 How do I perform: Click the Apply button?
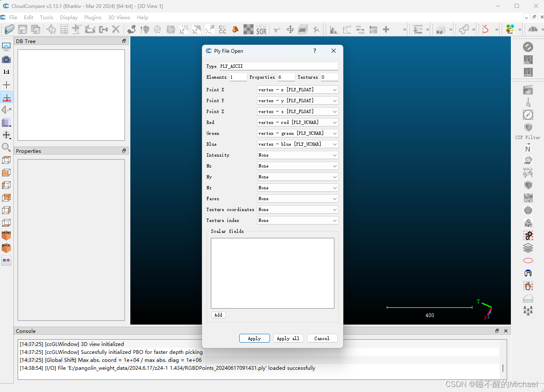click(254, 338)
